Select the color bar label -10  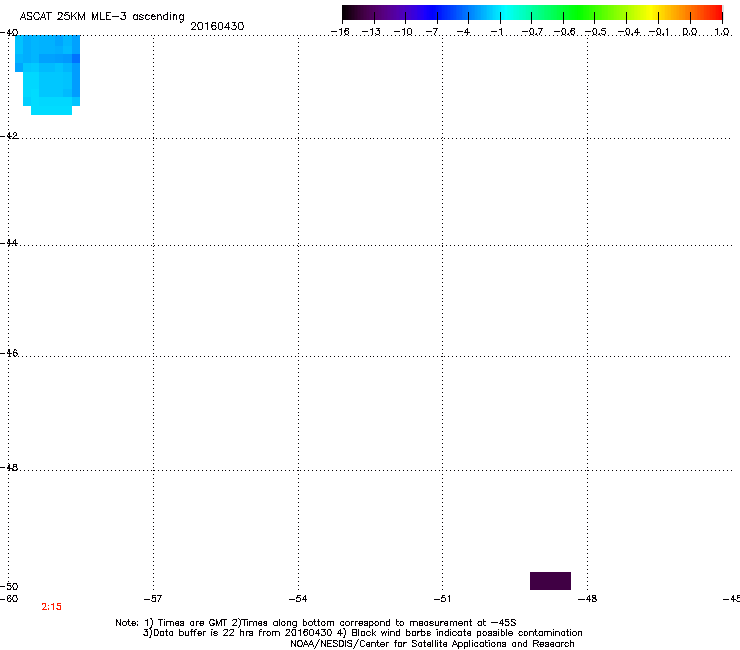tap(403, 32)
